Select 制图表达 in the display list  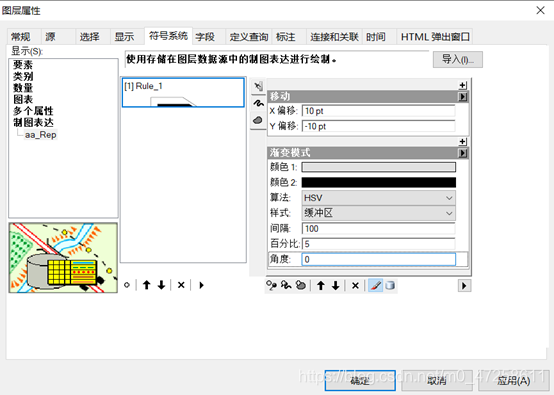coord(33,123)
